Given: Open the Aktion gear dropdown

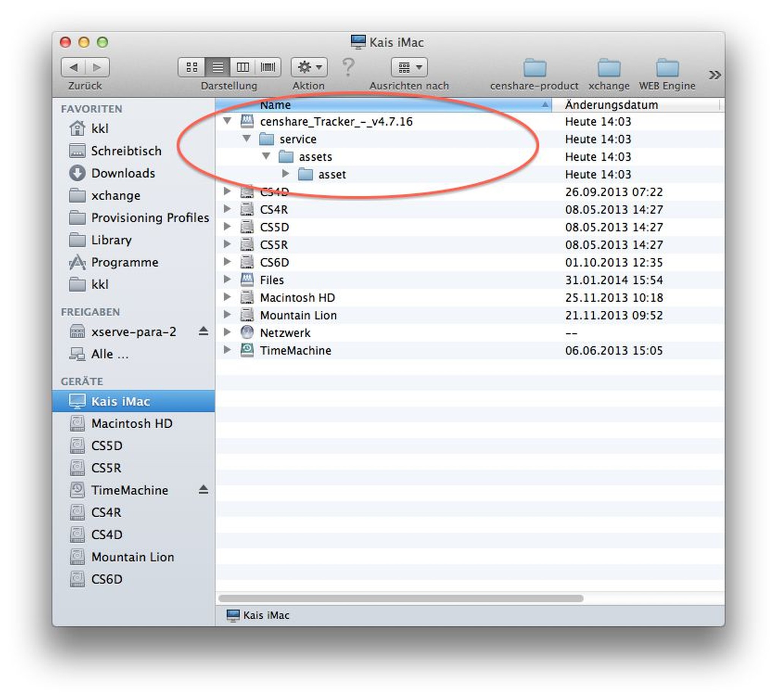Looking at the screenshot, I should point(309,67).
